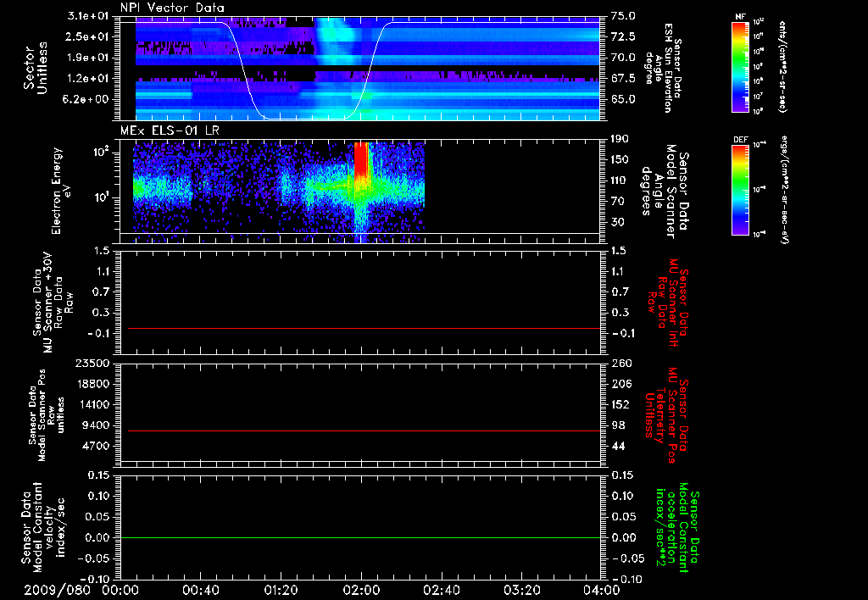868x600 pixels.
Task: Click the 18800 scanner position tick label
Action: coord(92,384)
